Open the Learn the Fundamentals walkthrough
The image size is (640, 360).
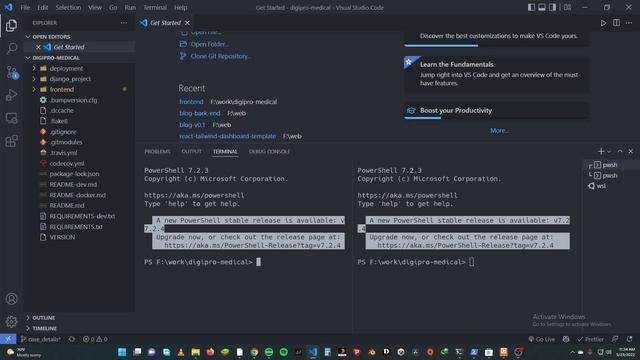(x=496, y=74)
